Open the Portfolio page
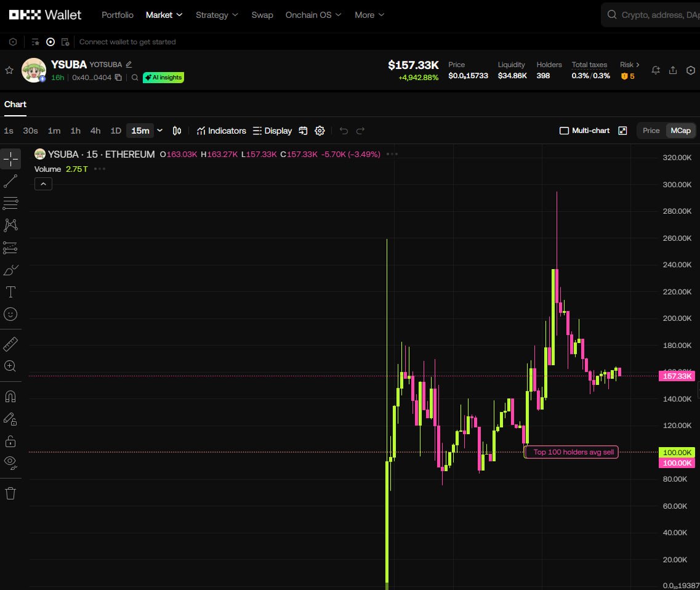Viewport: 700px width, 590px height. [x=118, y=15]
